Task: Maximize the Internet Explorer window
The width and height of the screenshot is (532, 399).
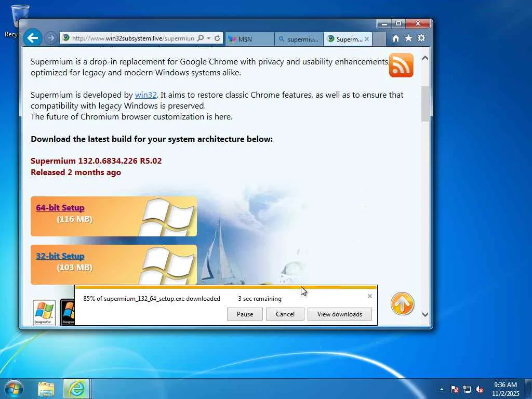Action: tap(398, 23)
